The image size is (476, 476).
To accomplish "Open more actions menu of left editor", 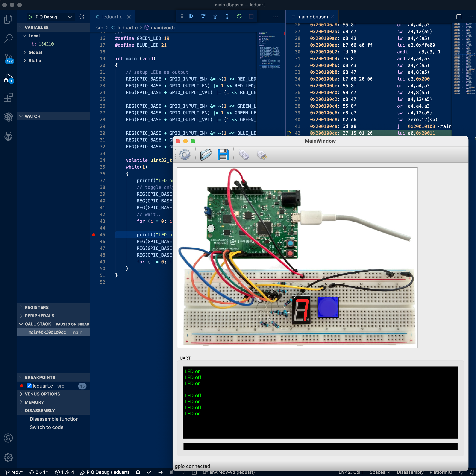I will coord(275,17).
